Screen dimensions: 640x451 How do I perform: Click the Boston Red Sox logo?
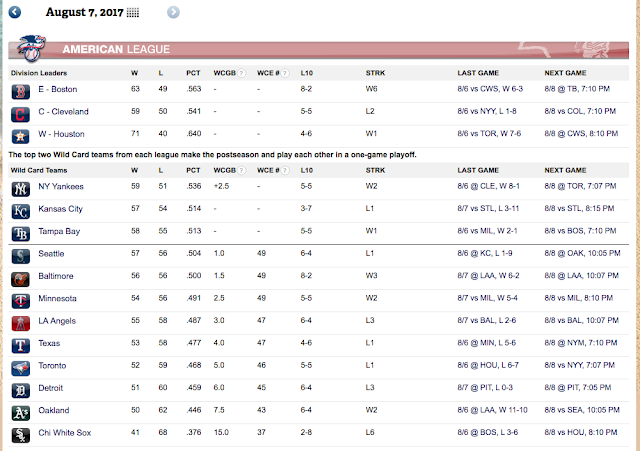20,92
